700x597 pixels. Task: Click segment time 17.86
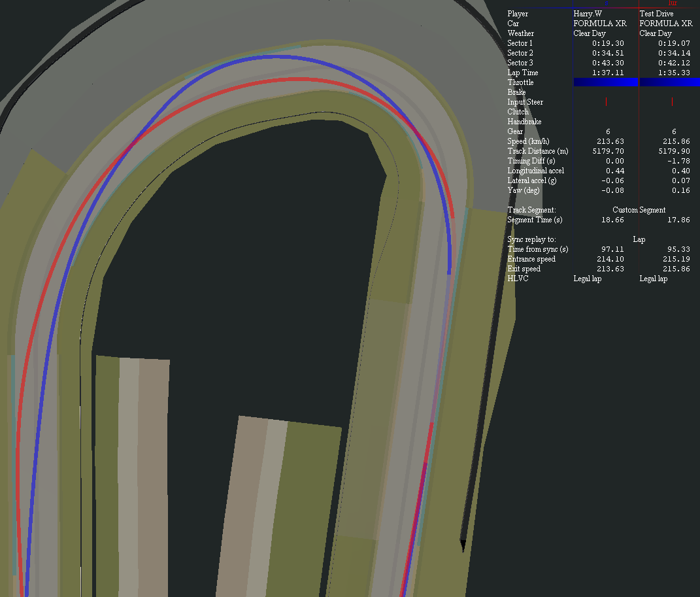click(x=678, y=220)
